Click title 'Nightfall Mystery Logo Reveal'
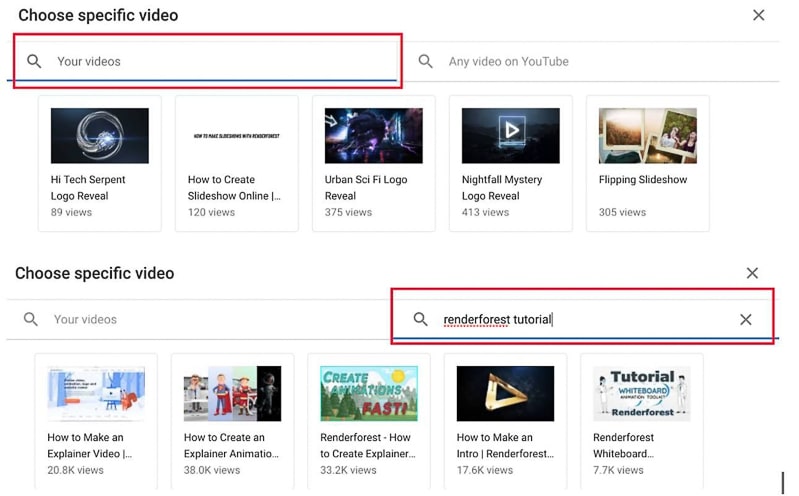The width and height of the screenshot is (799, 496). point(502,188)
